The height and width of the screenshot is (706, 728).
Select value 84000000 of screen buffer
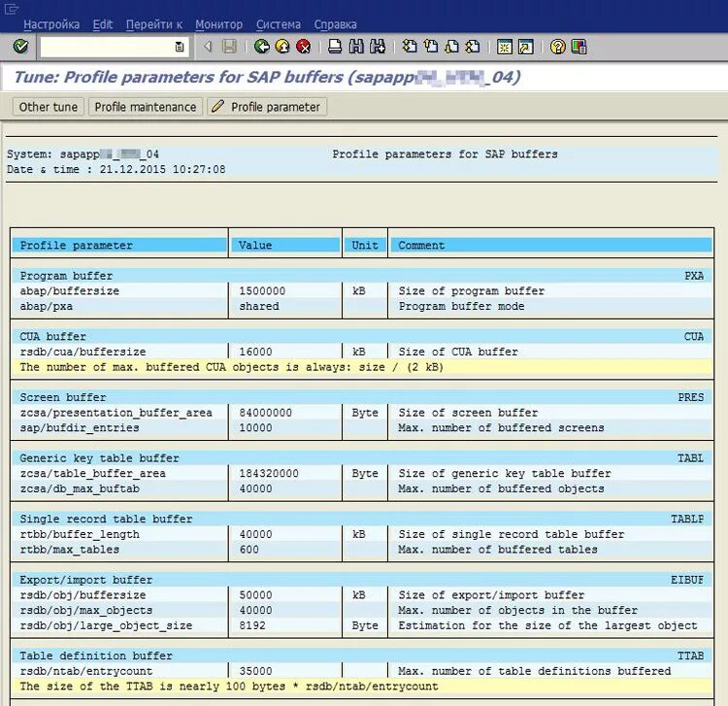266,413
